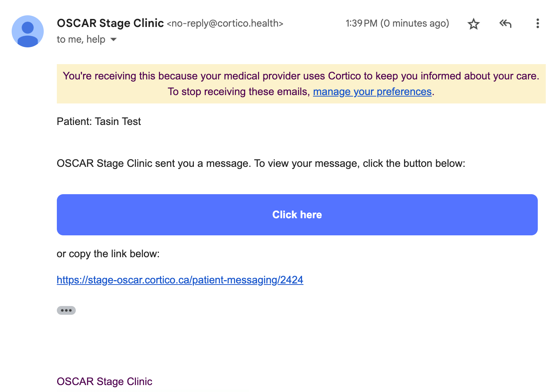
Task: Click the 1:39 PM timestamp
Action: (x=361, y=24)
